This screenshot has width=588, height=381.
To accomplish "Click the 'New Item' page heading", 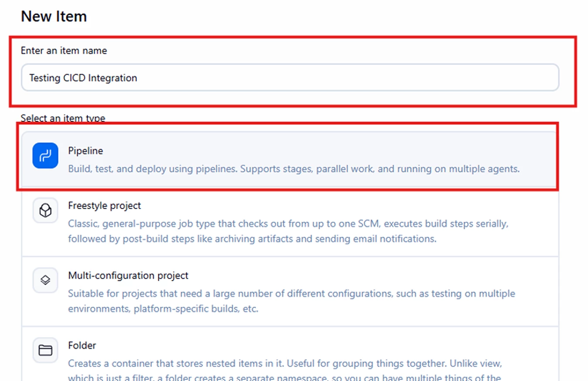I will [x=54, y=17].
